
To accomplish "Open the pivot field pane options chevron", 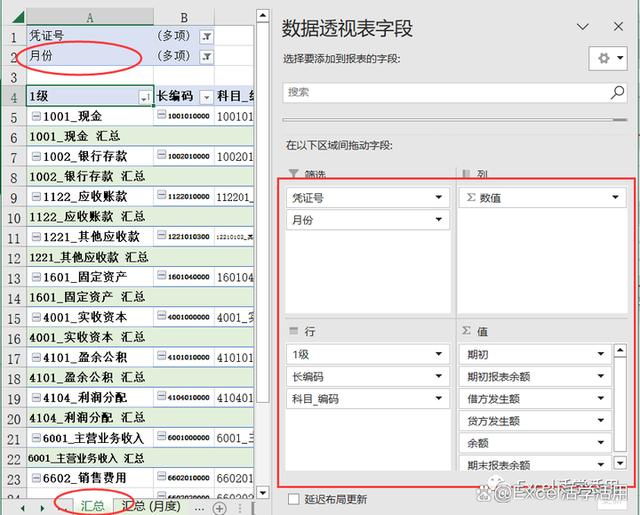I will click(582, 27).
